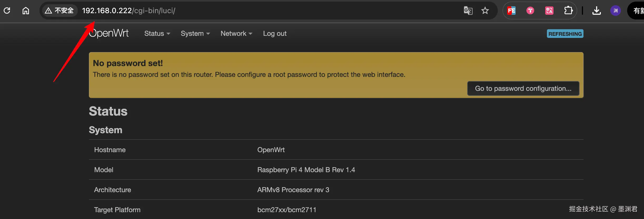Screen dimensions: 644x219
Task: Open the red-blue FE extension icon
Action: pos(511,11)
